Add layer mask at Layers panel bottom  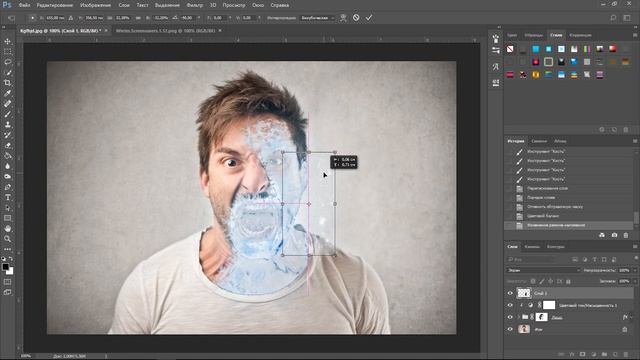point(582,354)
